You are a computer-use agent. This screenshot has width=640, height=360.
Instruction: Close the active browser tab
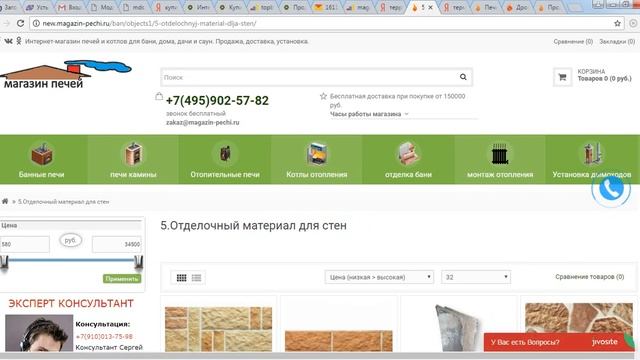coord(430,7)
